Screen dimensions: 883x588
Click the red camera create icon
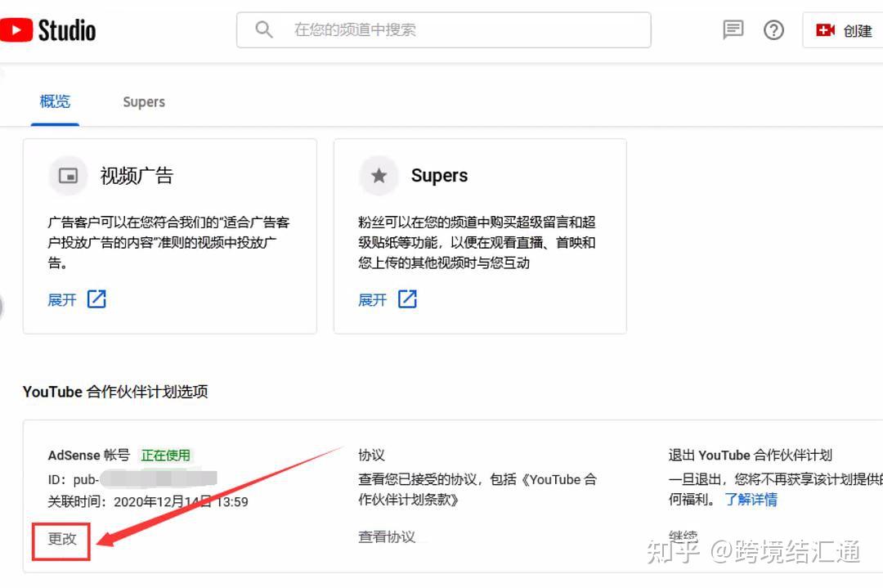point(825,30)
